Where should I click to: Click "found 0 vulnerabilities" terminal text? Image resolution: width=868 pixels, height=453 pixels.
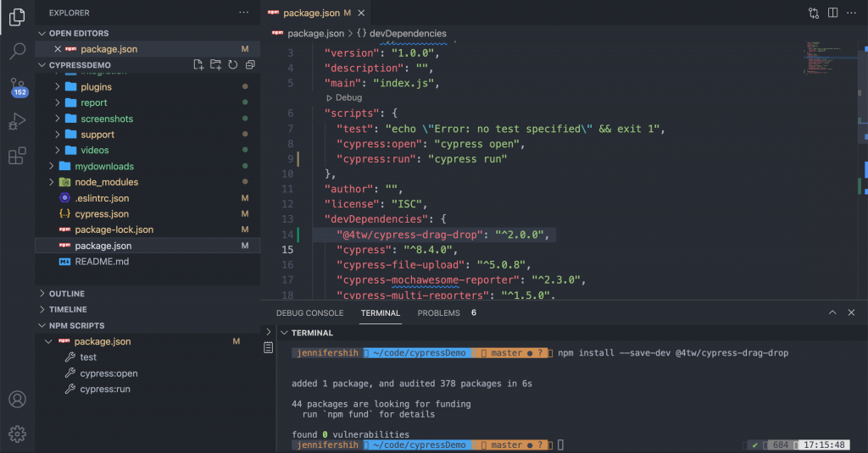[x=350, y=434]
